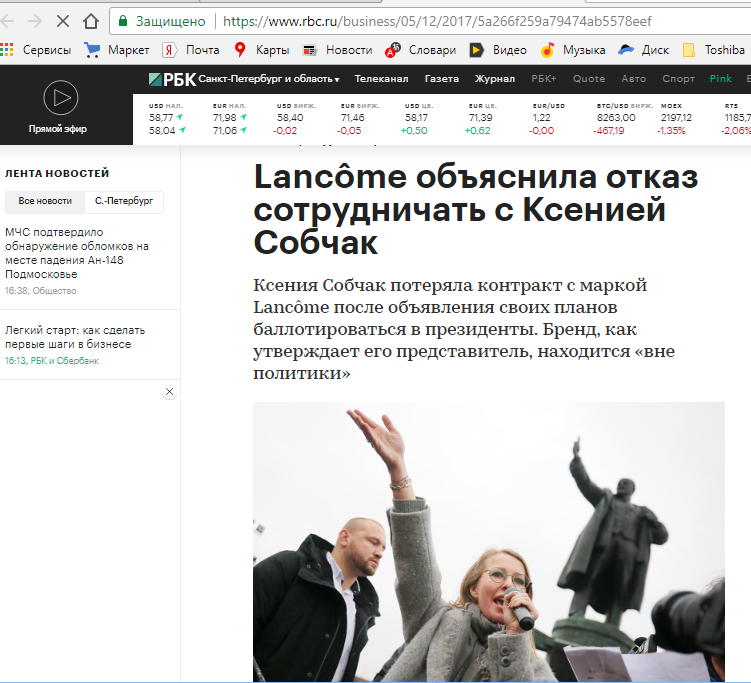Open the Новости bookmark icon
The height and width of the screenshot is (683, 751).
[310, 50]
